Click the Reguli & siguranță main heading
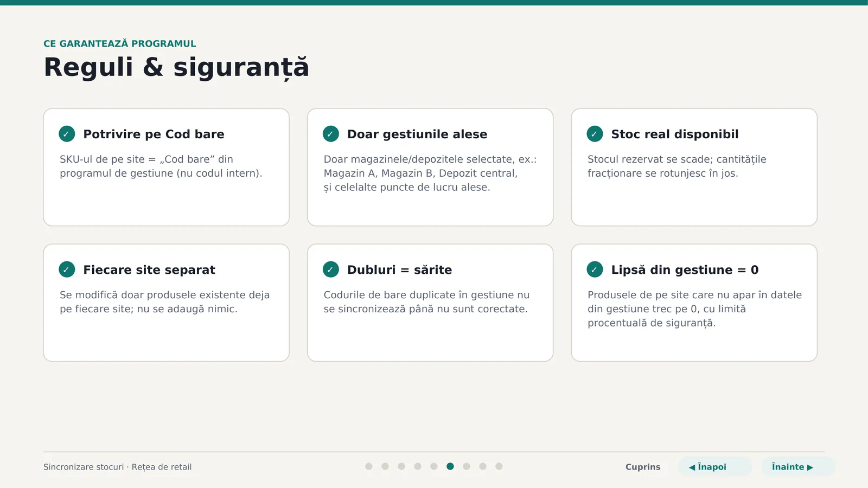The width and height of the screenshot is (868, 488). [x=176, y=68]
